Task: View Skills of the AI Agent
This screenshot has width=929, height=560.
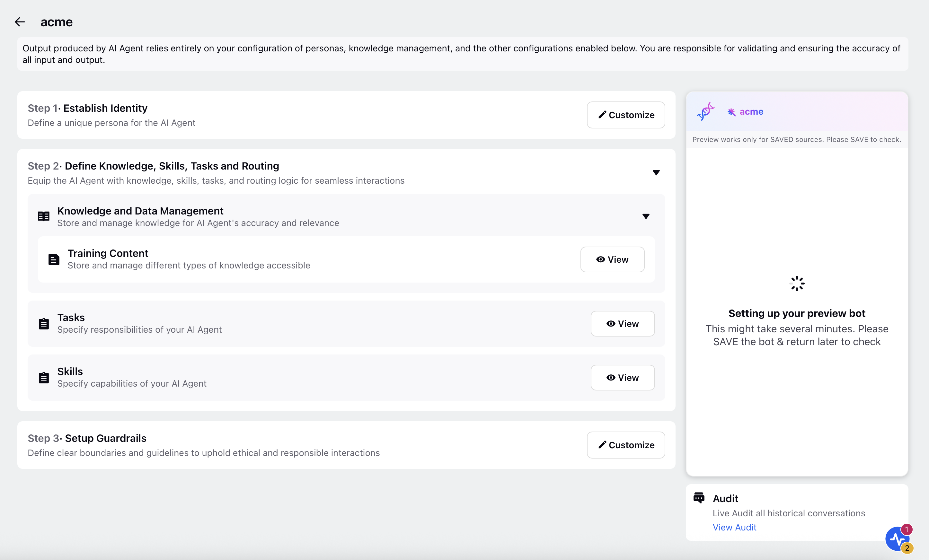Action: pyautogui.click(x=623, y=378)
